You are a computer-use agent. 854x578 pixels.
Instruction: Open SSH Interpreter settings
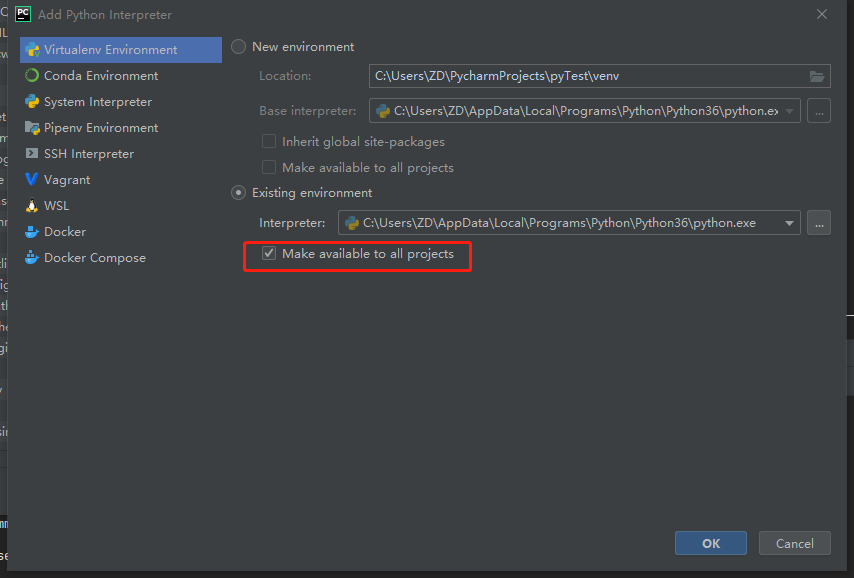[121, 154]
